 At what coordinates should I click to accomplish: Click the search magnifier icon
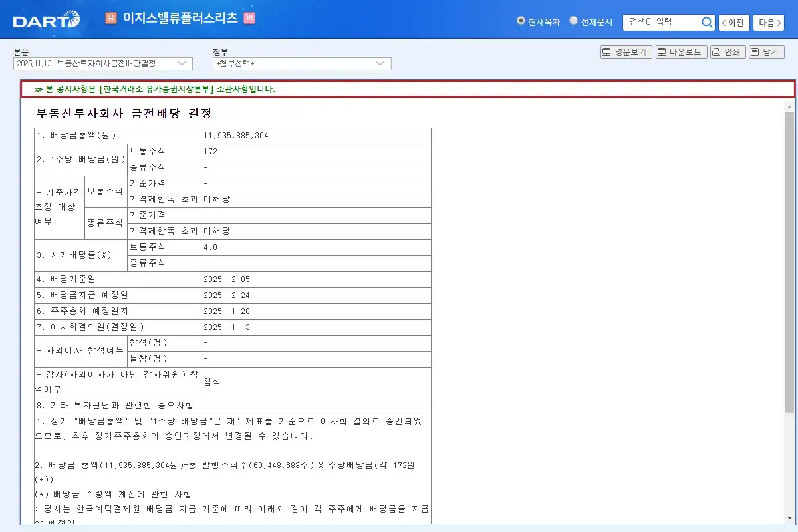point(707,22)
